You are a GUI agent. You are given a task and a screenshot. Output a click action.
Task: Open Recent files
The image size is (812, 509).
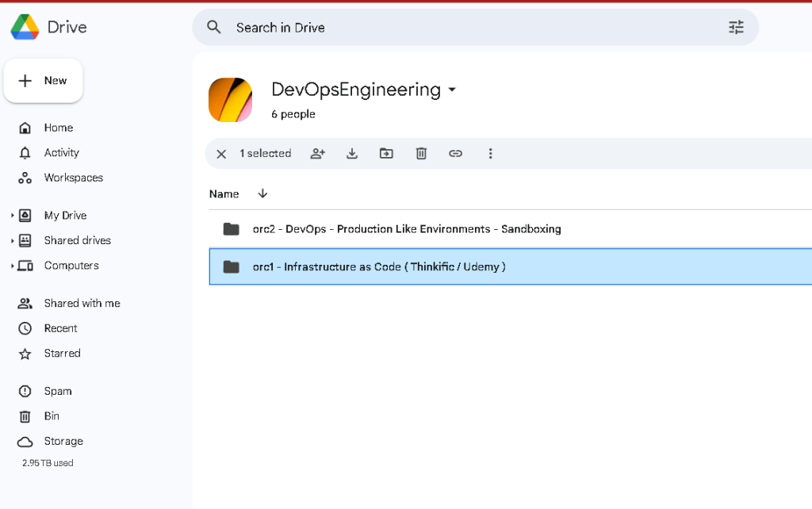coord(60,328)
